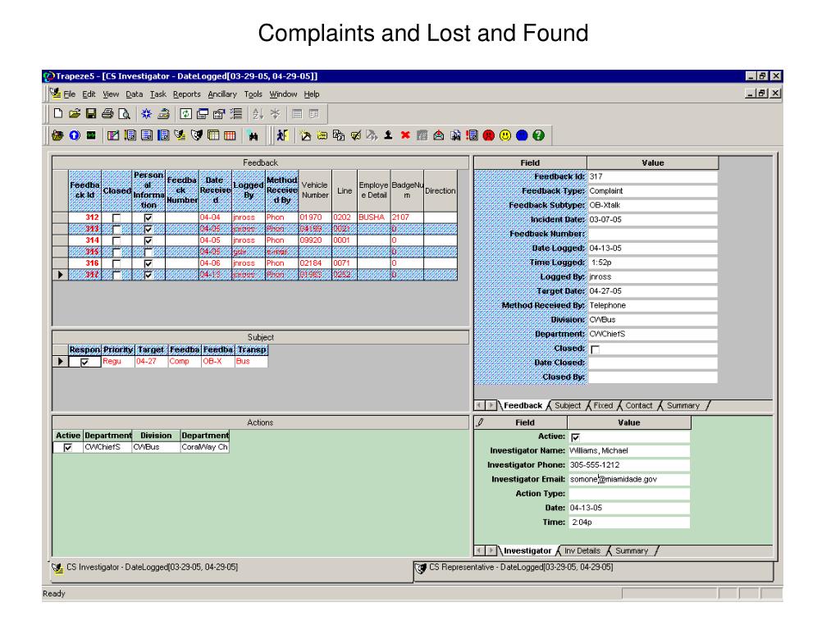Click the red X delete icon

(x=405, y=135)
